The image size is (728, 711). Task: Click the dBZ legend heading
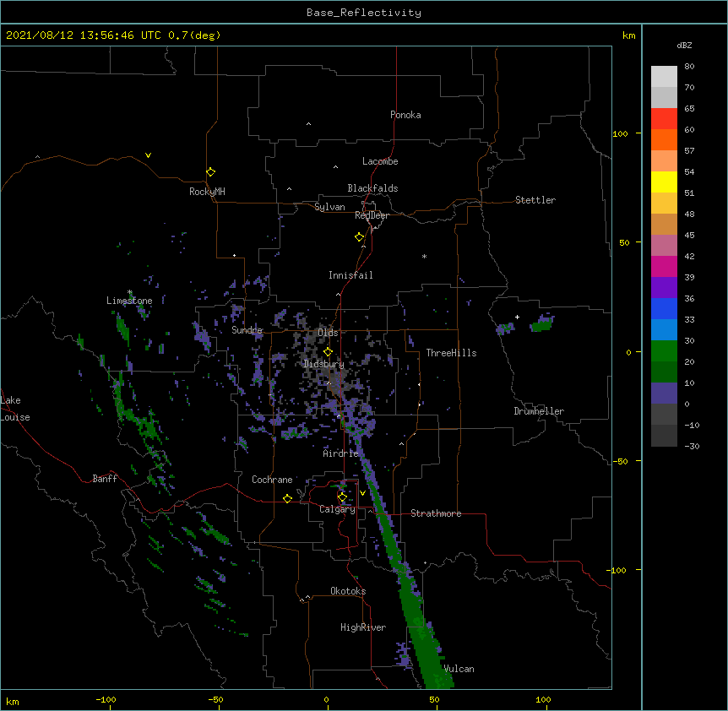click(x=684, y=45)
